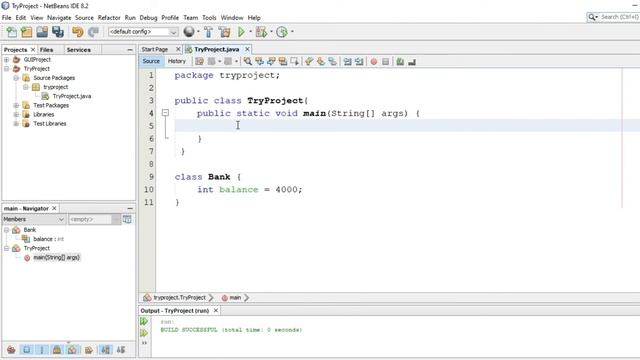640x360 pixels.
Task: Toggle Sort by Source in Navigator
Action: point(121,350)
